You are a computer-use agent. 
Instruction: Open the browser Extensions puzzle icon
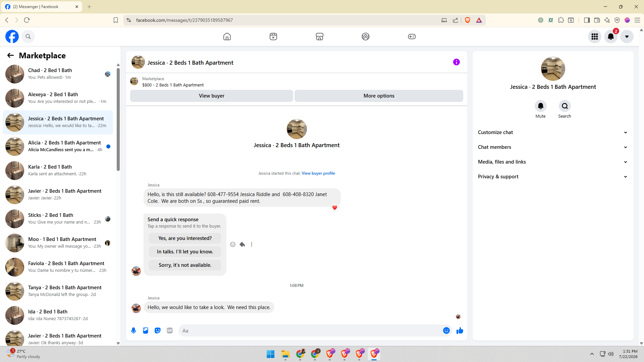coord(561,20)
